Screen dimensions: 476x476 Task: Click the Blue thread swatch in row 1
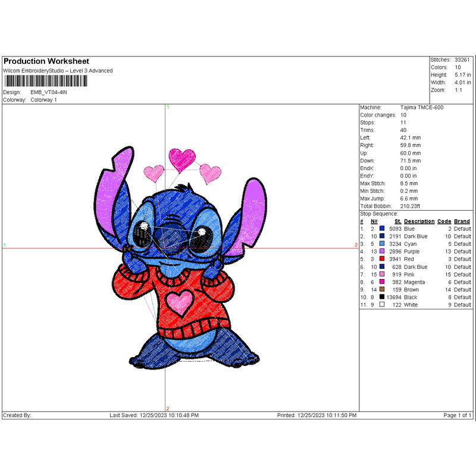[381, 228]
